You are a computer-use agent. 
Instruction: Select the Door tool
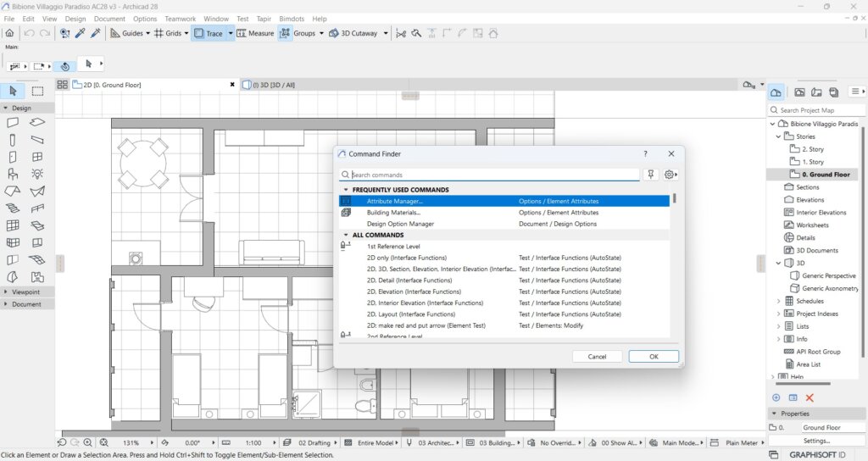click(x=13, y=157)
